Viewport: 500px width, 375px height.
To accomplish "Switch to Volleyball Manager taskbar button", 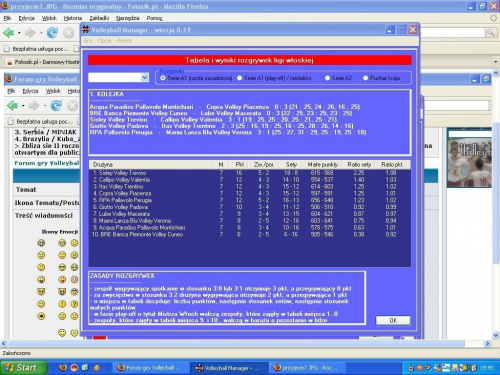I will [229, 368].
